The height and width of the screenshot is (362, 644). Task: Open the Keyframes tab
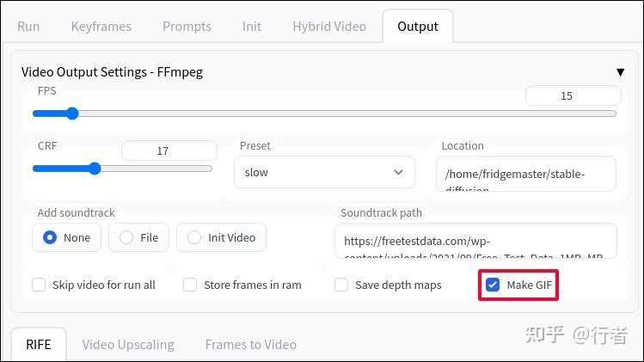click(x=101, y=27)
